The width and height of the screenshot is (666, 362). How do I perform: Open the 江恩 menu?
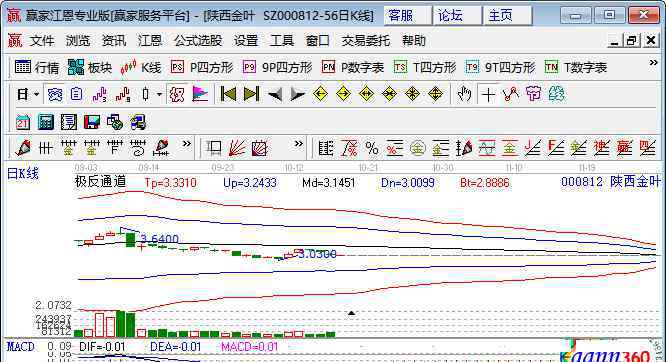point(150,41)
